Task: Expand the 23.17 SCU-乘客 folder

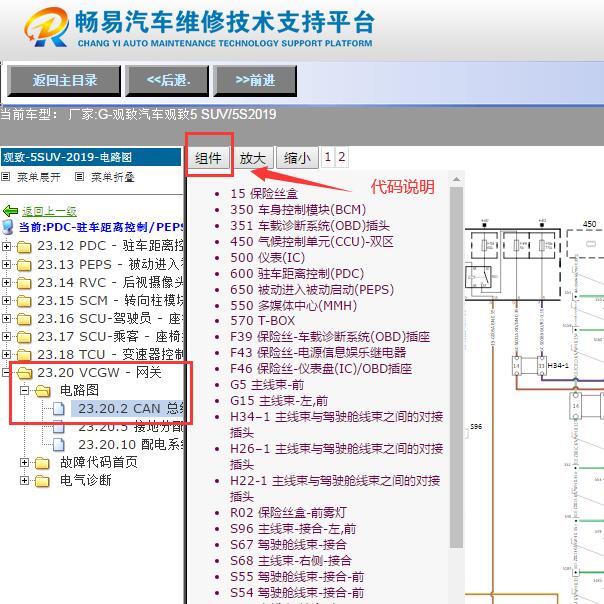Action: tap(6, 336)
